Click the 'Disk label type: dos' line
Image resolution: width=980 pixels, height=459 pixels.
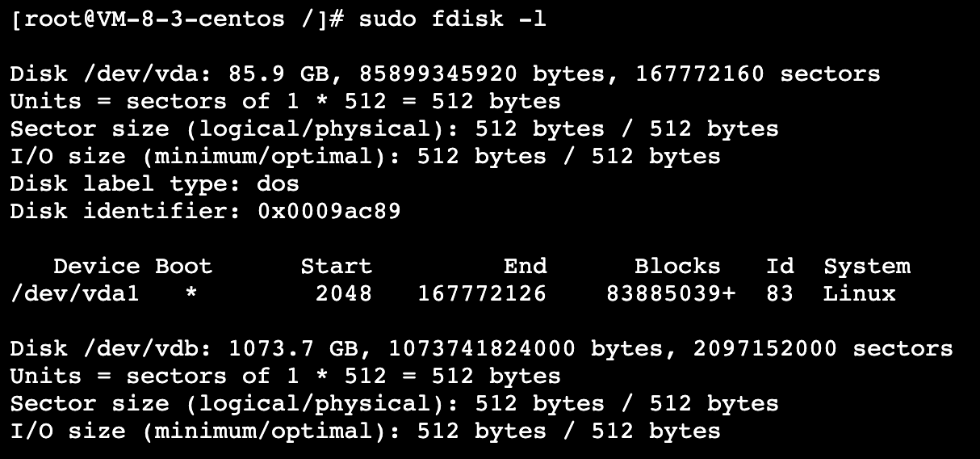pos(154,183)
